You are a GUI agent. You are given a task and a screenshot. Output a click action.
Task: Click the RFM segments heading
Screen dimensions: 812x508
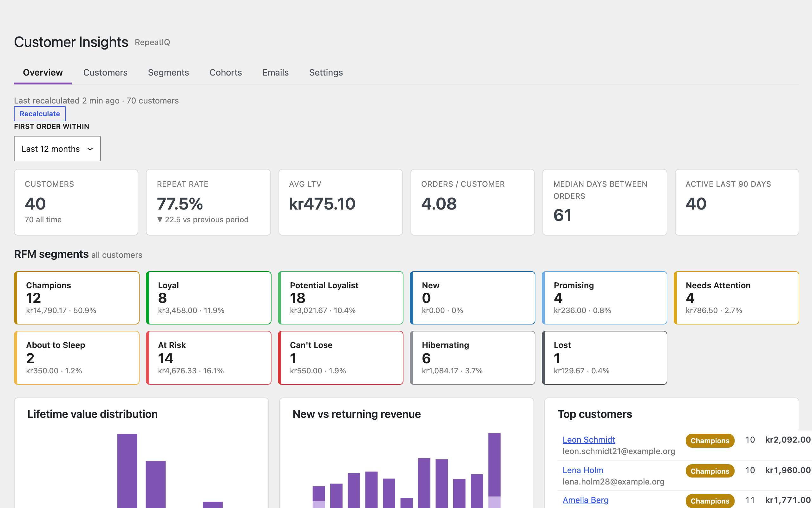tap(51, 254)
